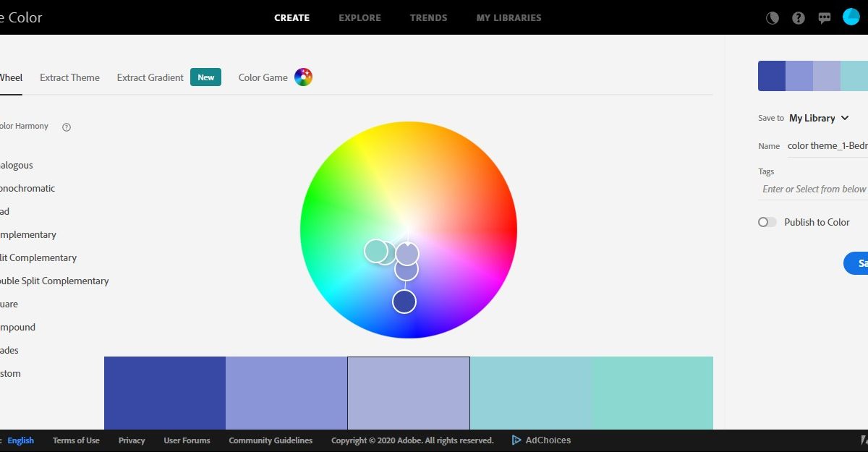Open the help question mark icon
The height and width of the screenshot is (452, 868).
point(799,18)
